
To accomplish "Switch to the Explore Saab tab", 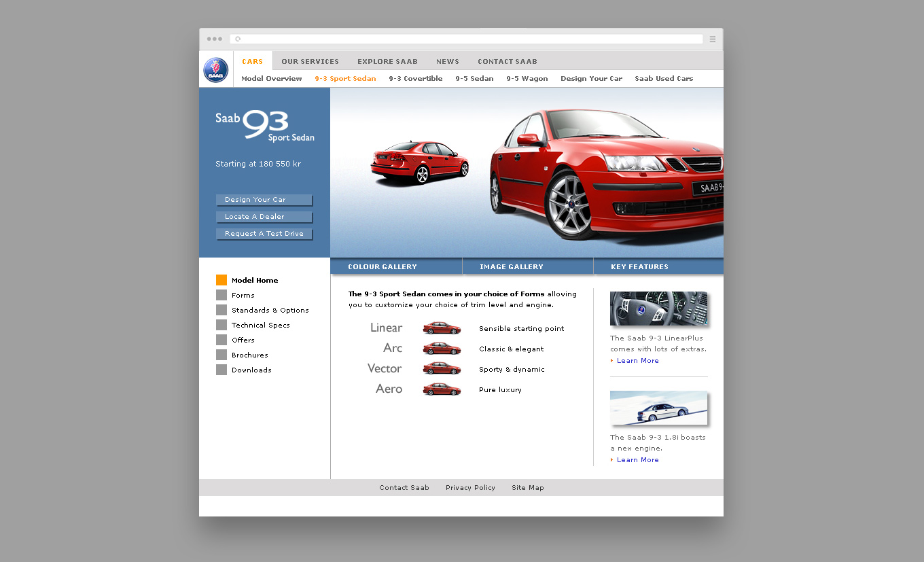I will 387,61.
